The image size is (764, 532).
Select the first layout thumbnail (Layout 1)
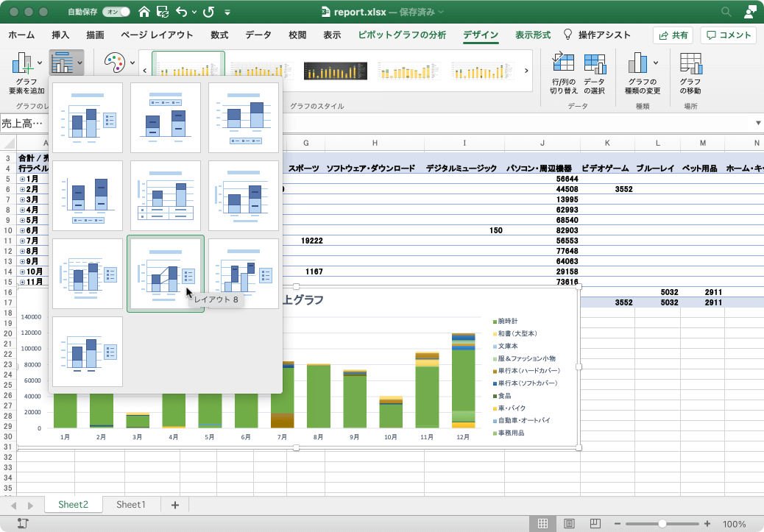pyautogui.click(x=88, y=118)
